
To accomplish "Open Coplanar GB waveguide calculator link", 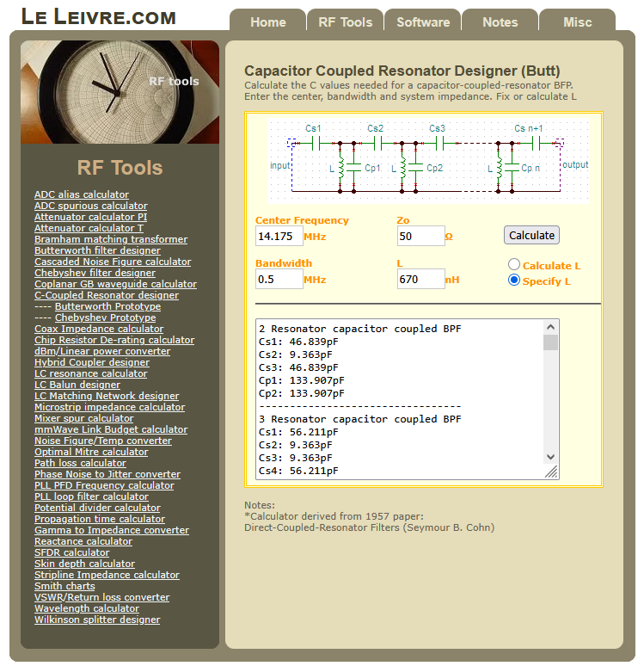I will [x=115, y=284].
